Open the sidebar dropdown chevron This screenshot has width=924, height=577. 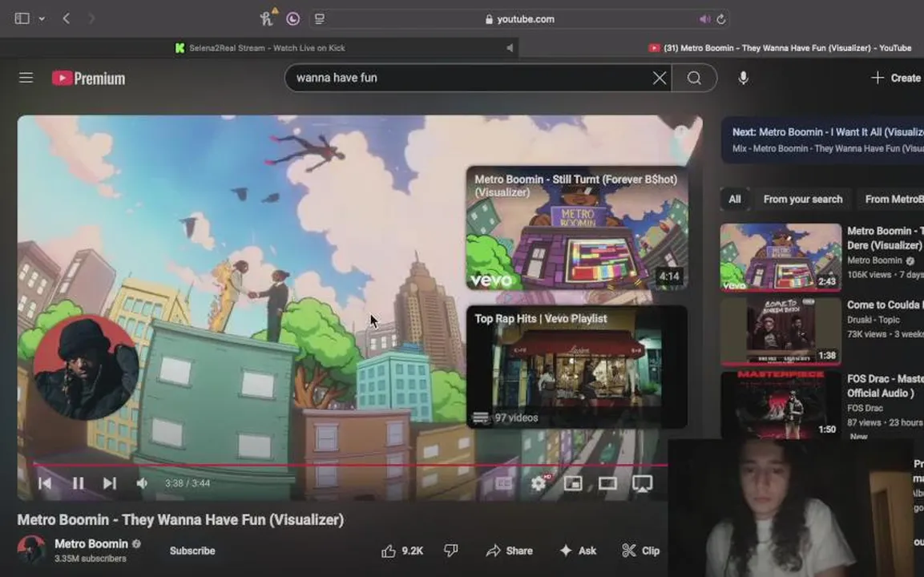pyautogui.click(x=42, y=19)
